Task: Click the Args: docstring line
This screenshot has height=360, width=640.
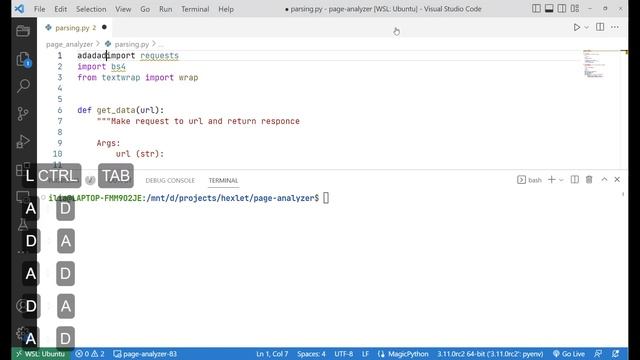Action: (x=109, y=143)
